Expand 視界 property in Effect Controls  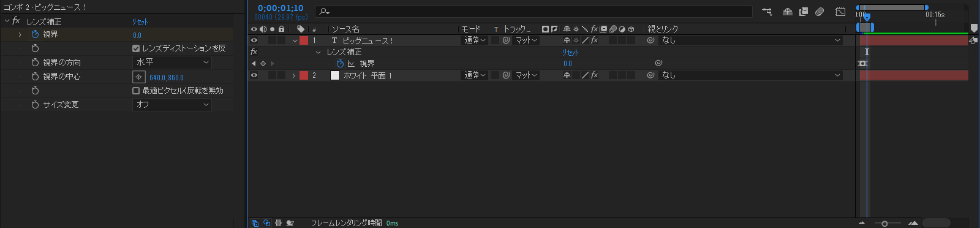click(x=20, y=34)
